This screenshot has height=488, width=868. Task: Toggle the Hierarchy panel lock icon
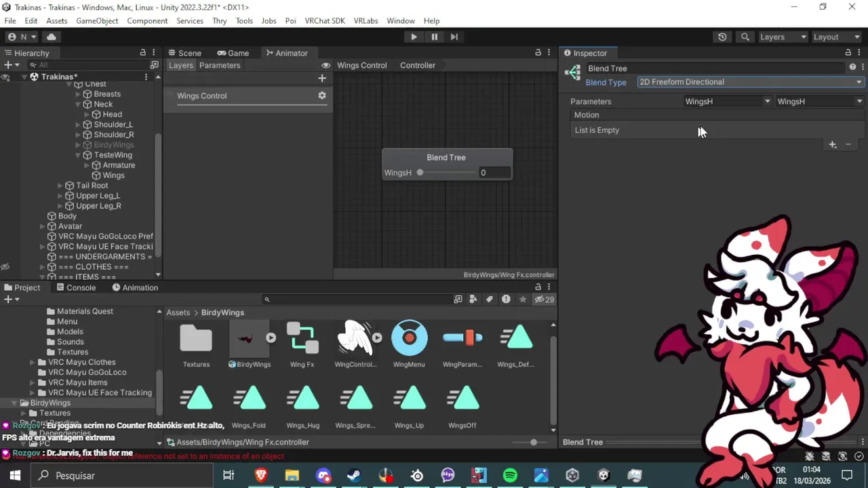[x=142, y=52]
